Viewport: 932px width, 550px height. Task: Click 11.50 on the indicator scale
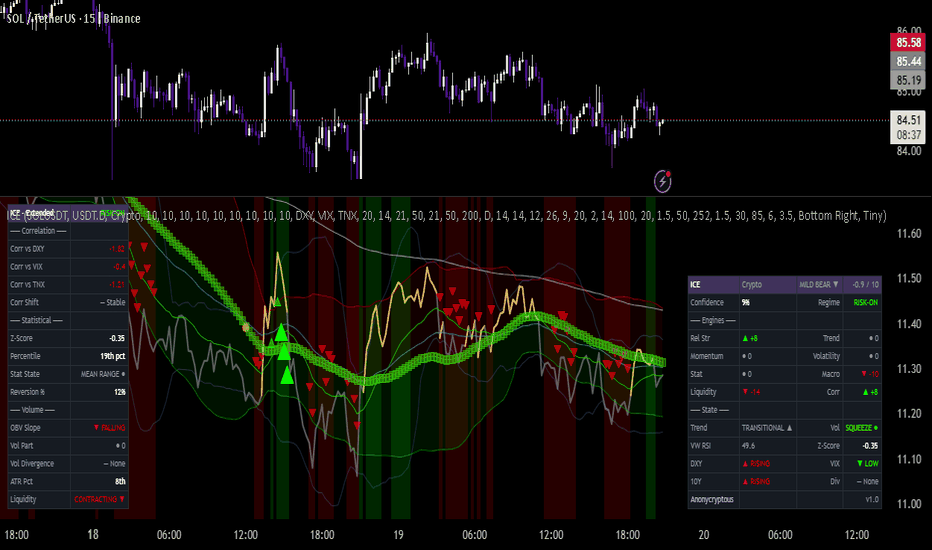[x=909, y=278]
